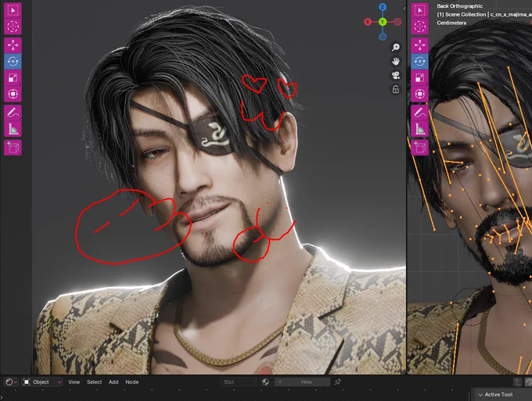
Task: Click the unlabeled red negative X gizmo circle
Action: coord(397,22)
